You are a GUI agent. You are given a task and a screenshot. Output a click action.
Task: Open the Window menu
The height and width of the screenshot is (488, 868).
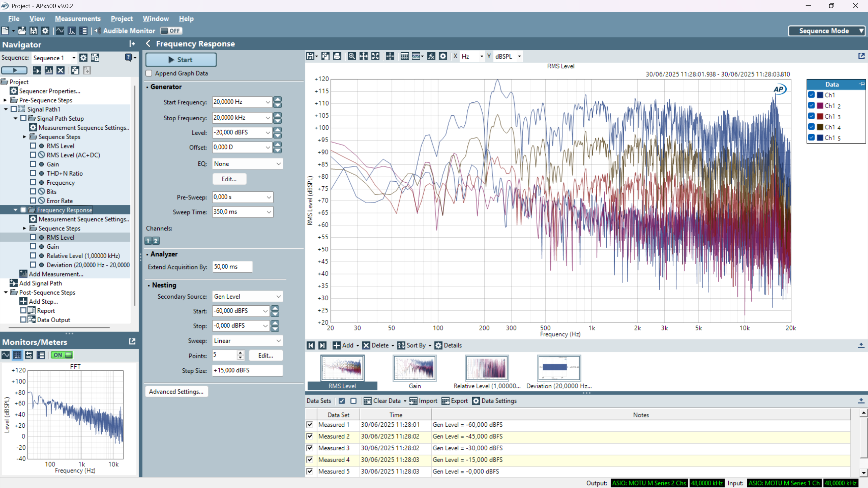pyautogui.click(x=156, y=19)
